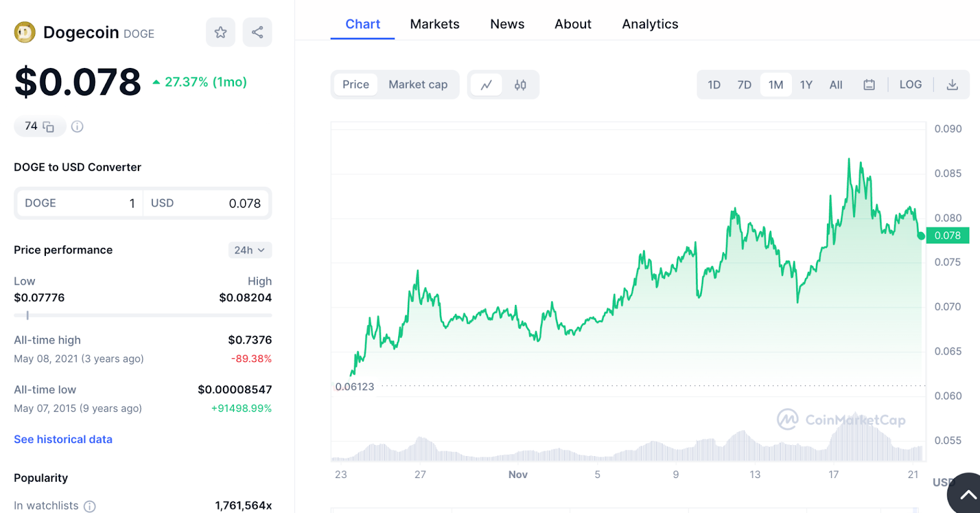Click the DOGE ticker next to Dogecoin
This screenshot has height=513, width=980.
139,34
